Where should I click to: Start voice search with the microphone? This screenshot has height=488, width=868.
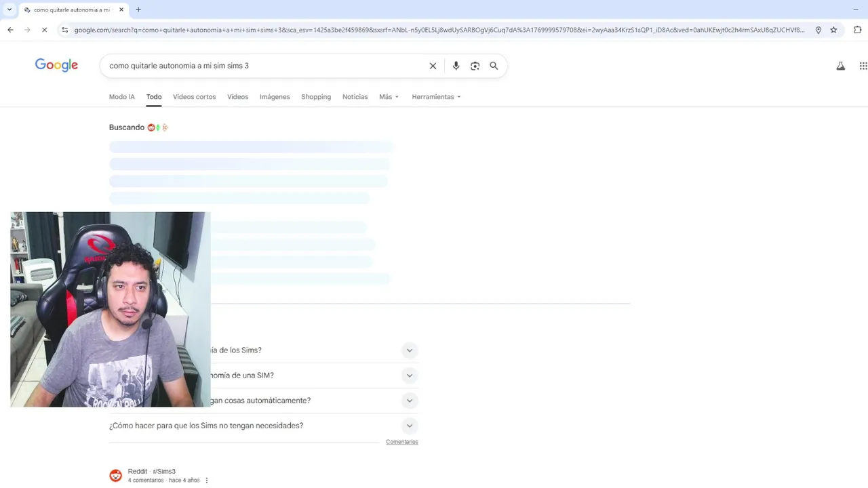(x=456, y=66)
